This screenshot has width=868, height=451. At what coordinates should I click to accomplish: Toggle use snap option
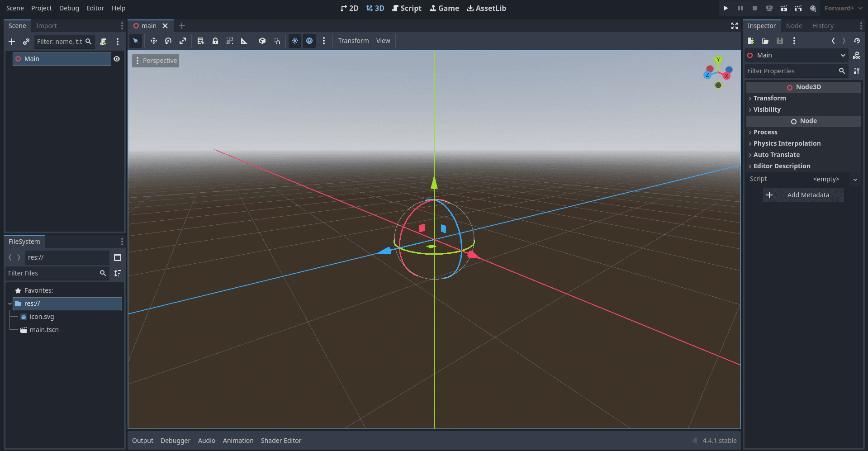point(277,41)
